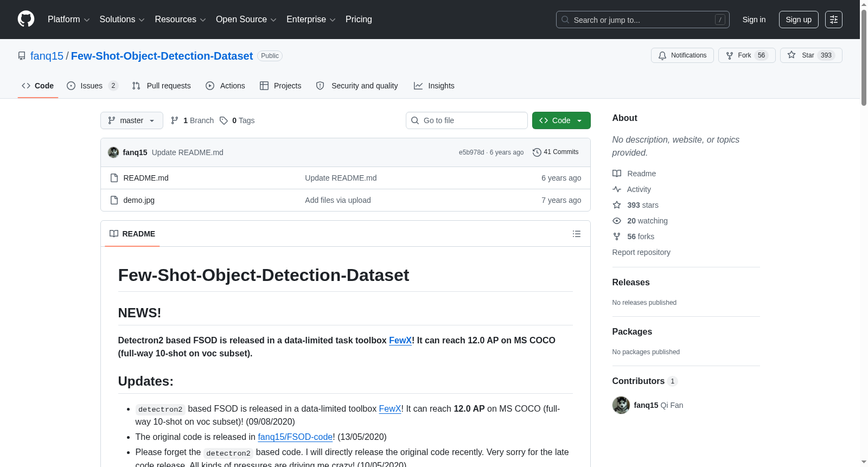This screenshot has width=868, height=467.
Task: Click the shield icon of Security tab
Action: click(x=320, y=86)
